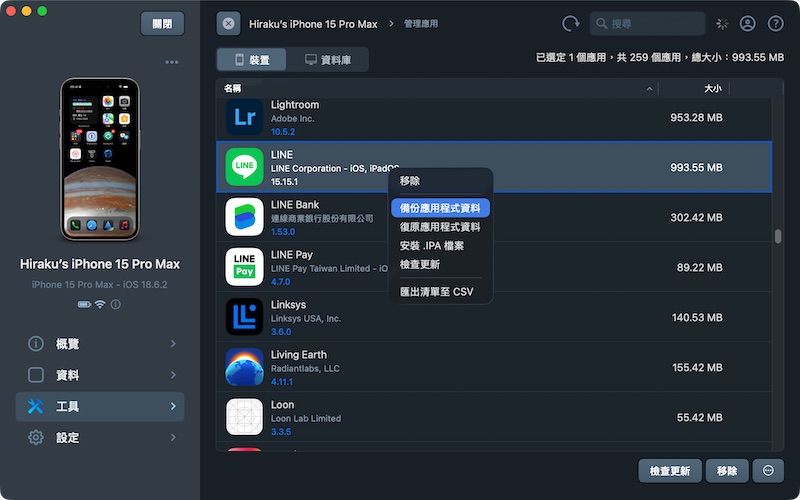Click the 資料 square icon in sidebar
800x500 pixels.
tap(36, 375)
